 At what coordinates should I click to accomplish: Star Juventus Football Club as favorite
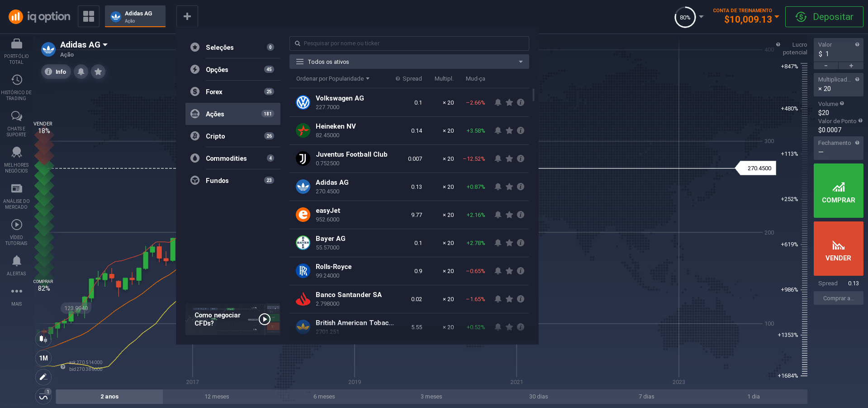(x=509, y=158)
